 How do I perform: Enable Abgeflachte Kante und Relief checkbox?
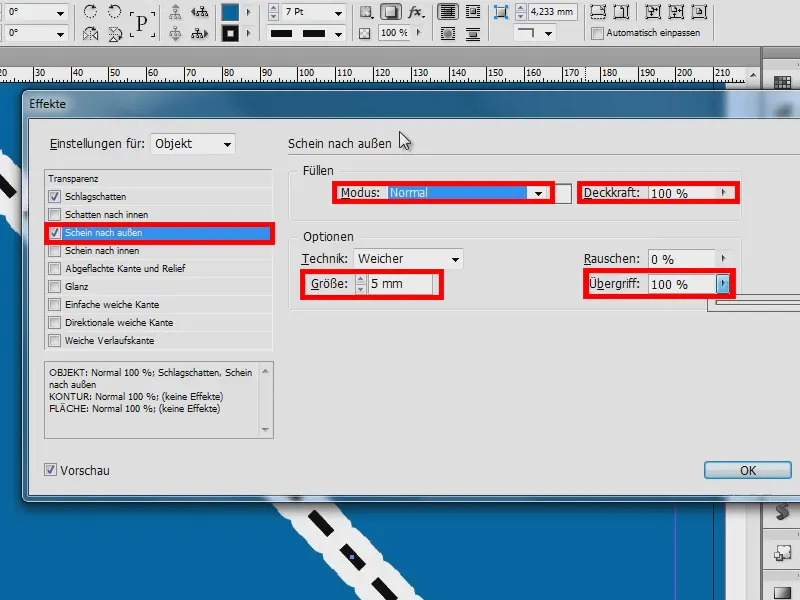tap(55, 268)
